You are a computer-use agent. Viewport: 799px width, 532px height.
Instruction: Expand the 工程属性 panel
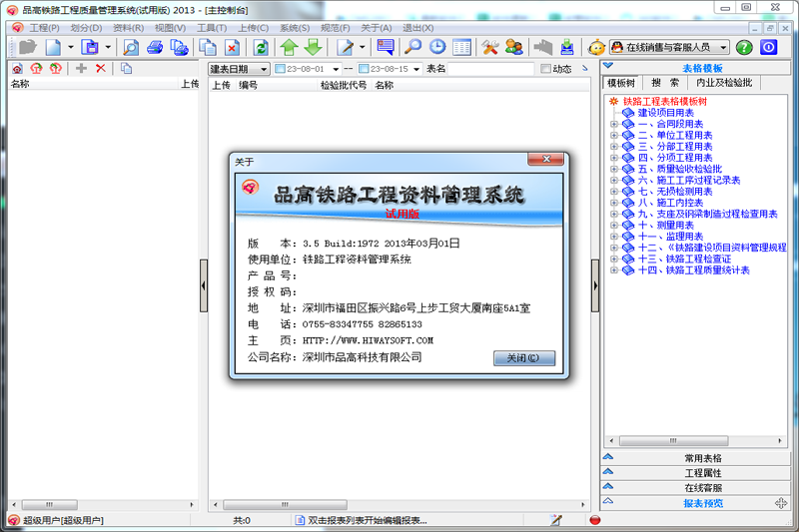coord(696,473)
